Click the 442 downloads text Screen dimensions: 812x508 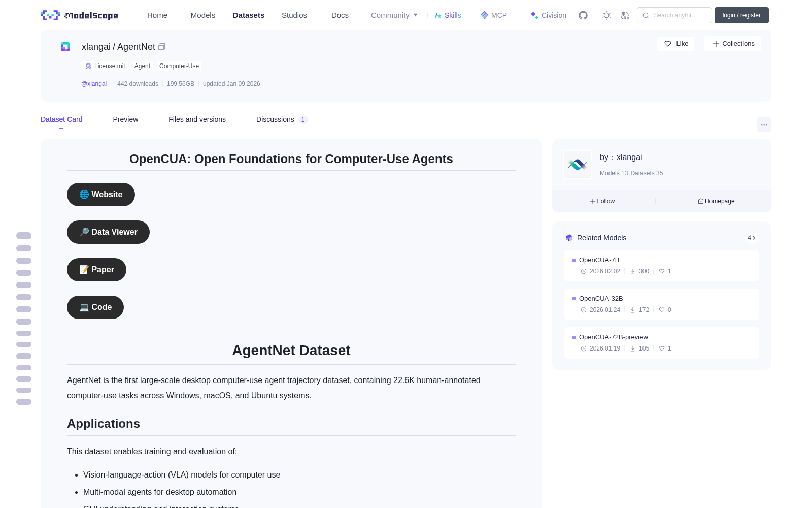pyautogui.click(x=138, y=84)
